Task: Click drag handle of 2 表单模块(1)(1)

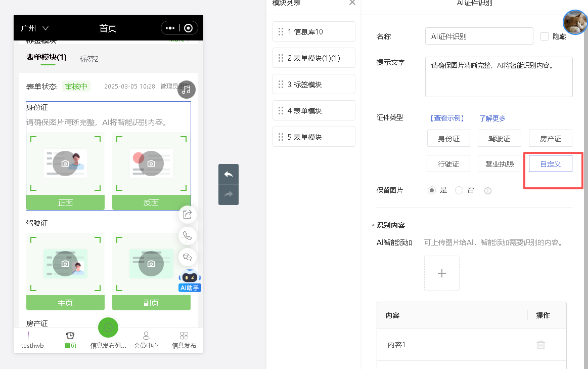Action: [x=281, y=58]
